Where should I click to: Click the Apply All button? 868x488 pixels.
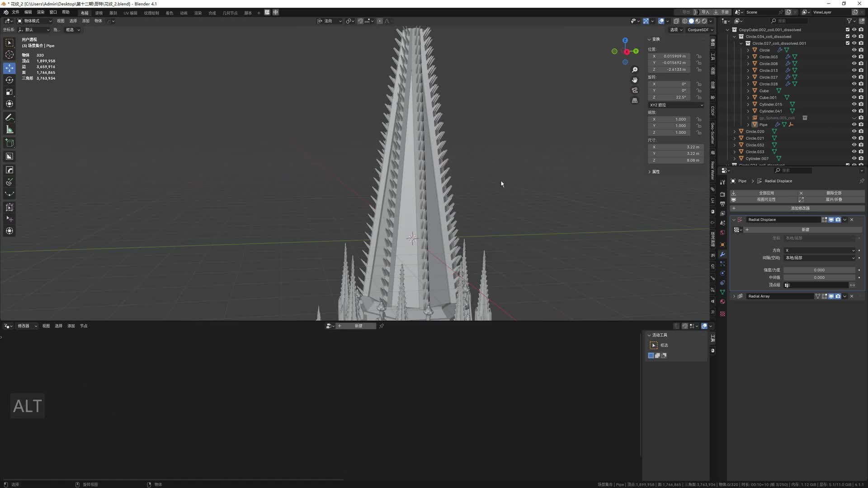tap(766, 193)
